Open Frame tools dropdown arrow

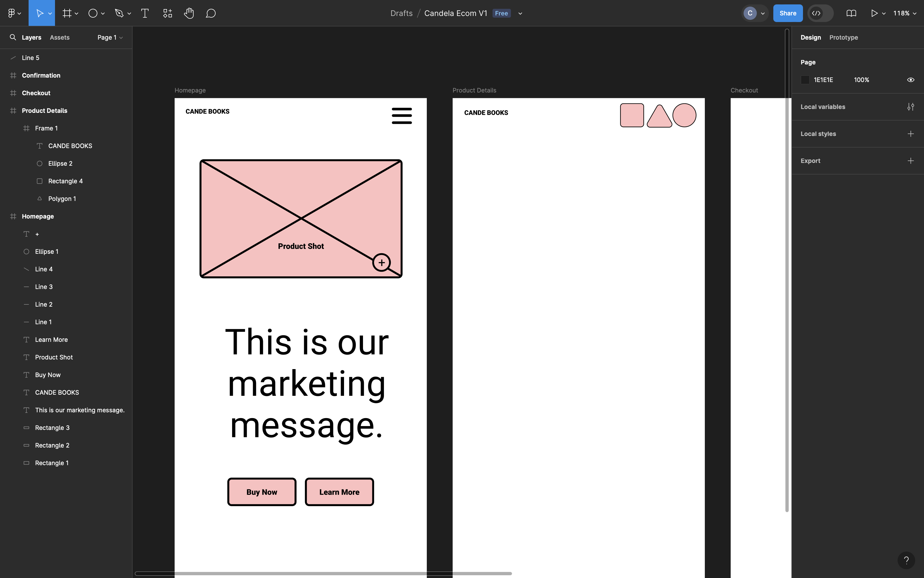(77, 13)
